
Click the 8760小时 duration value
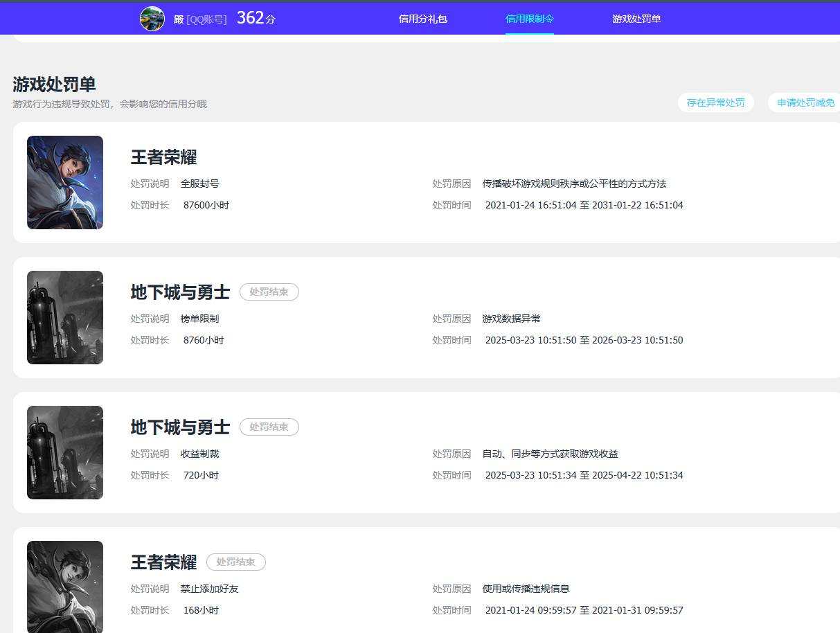[x=204, y=340]
